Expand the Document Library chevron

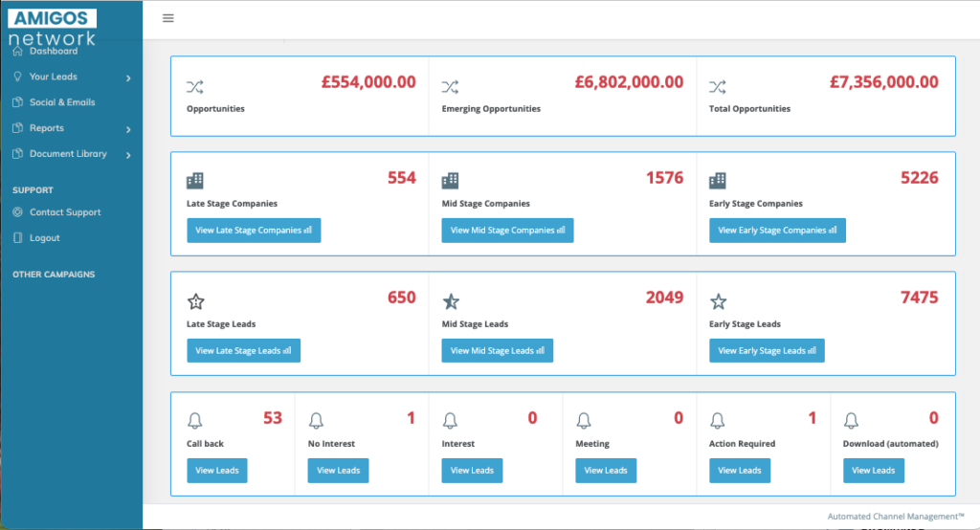tap(128, 154)
